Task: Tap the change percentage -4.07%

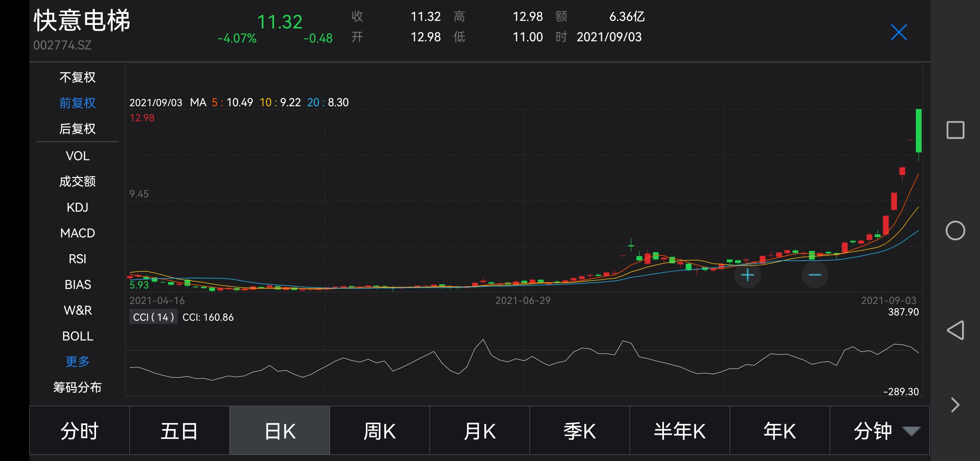Action: tap(237, 38)
